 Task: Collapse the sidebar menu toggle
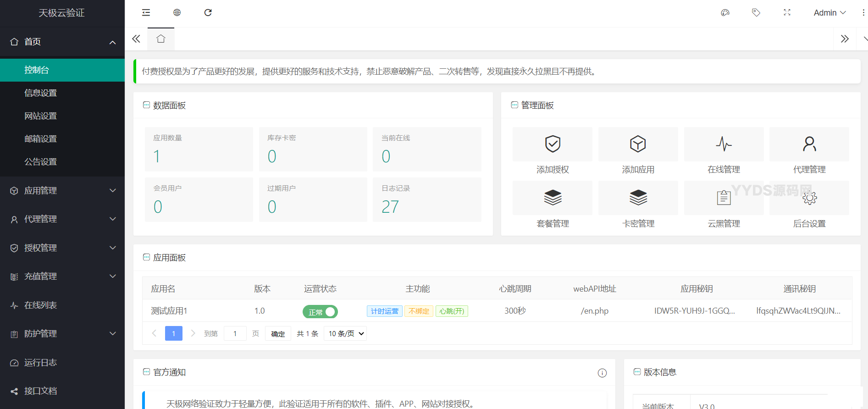point(146,12)
